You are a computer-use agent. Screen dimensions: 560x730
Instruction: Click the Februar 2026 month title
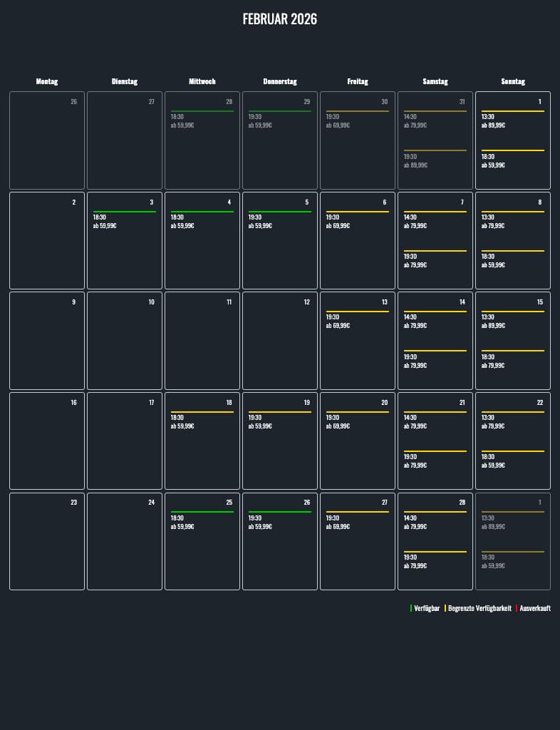click(x=279, y=19)
